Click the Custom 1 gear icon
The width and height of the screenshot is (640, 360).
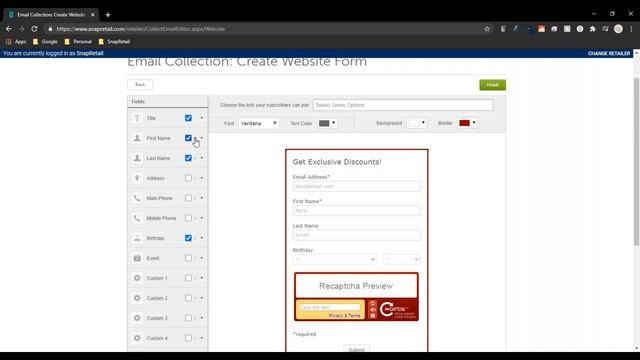(137, 278)
